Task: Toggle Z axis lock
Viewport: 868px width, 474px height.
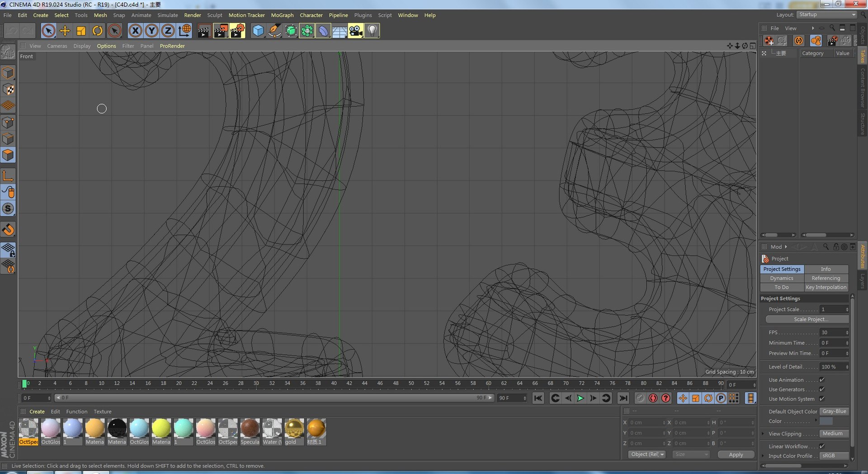Action: pyautogui.click(x=168, y=31)
